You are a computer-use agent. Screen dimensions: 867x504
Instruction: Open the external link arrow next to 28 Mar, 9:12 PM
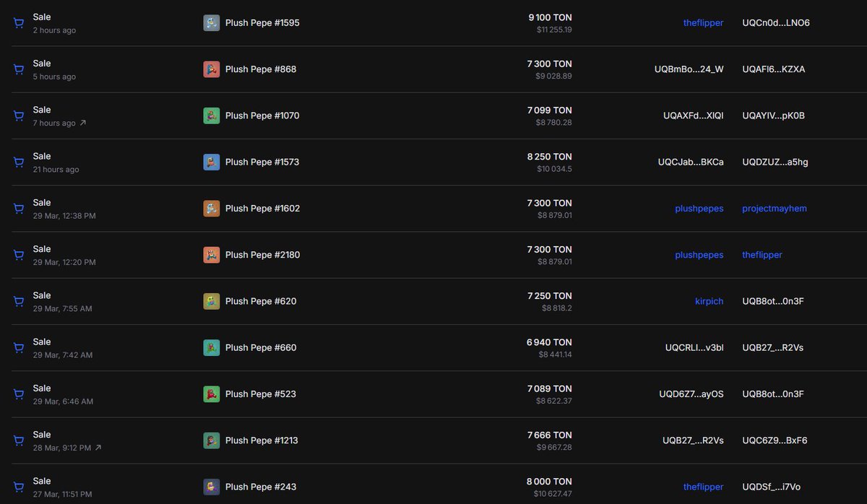click(x=98, y=448)
